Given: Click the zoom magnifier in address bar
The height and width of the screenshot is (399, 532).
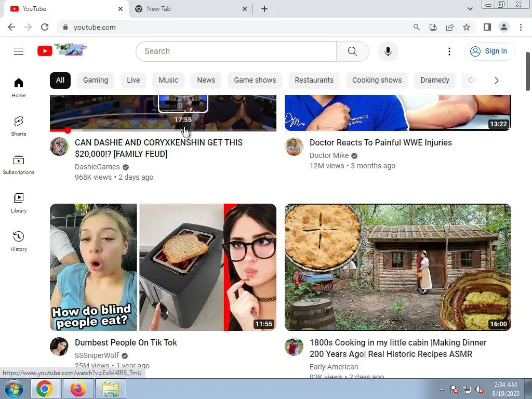Looking at the screenshot, I should click(x=416, y=27).
